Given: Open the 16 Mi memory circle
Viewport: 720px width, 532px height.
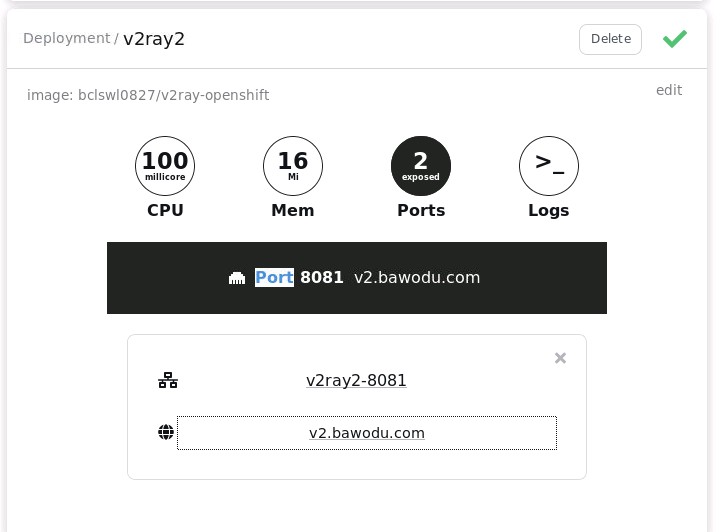Looking at the screenshot, I should coord(293,166).
